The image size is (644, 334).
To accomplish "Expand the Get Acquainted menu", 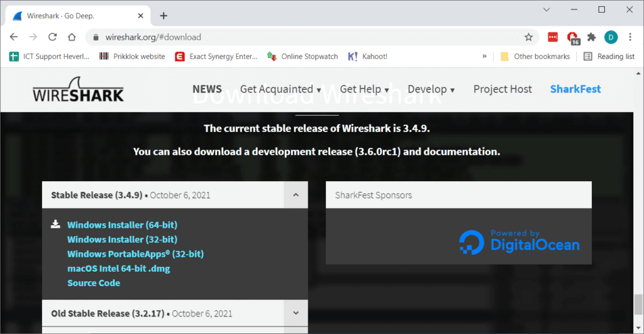I will pyautogui.click(x=280, y=89).
